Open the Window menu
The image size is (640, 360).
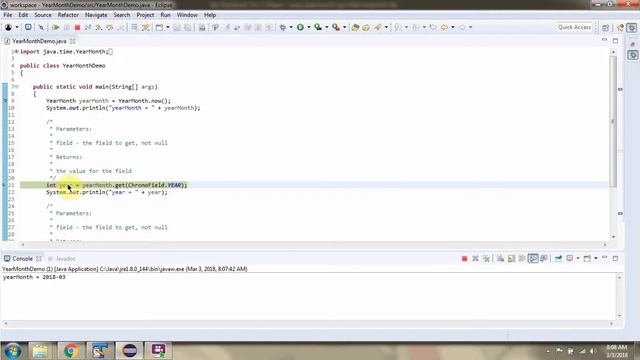[187, 15]
